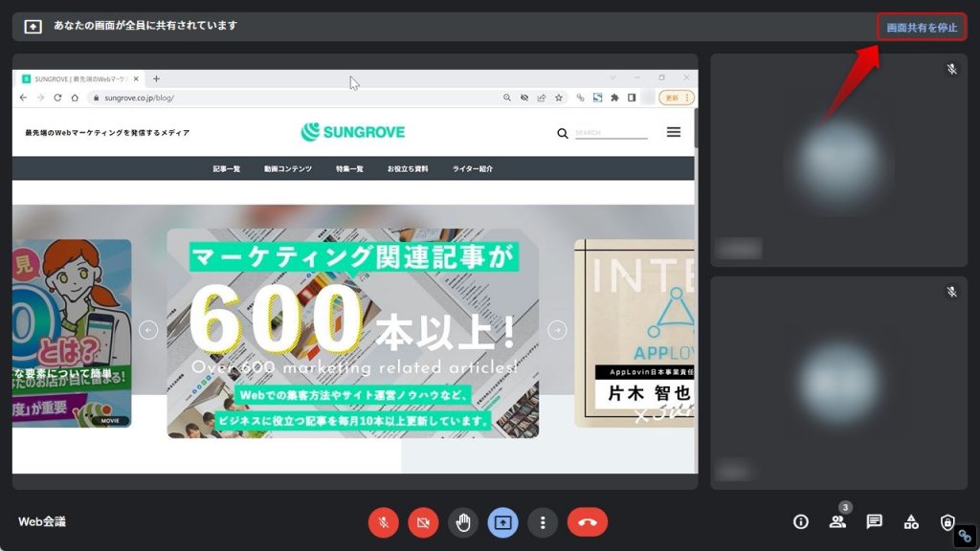Click the SUNGROVE logo
Viewport: 980px width, 551px height.
pos(353,132)
